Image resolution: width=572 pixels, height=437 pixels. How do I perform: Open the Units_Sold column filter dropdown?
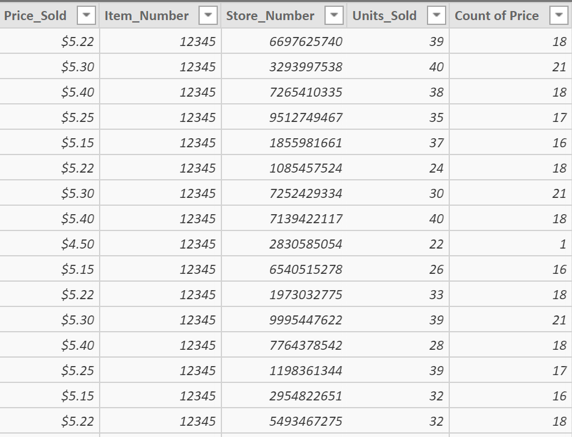[x=436, y=15]
